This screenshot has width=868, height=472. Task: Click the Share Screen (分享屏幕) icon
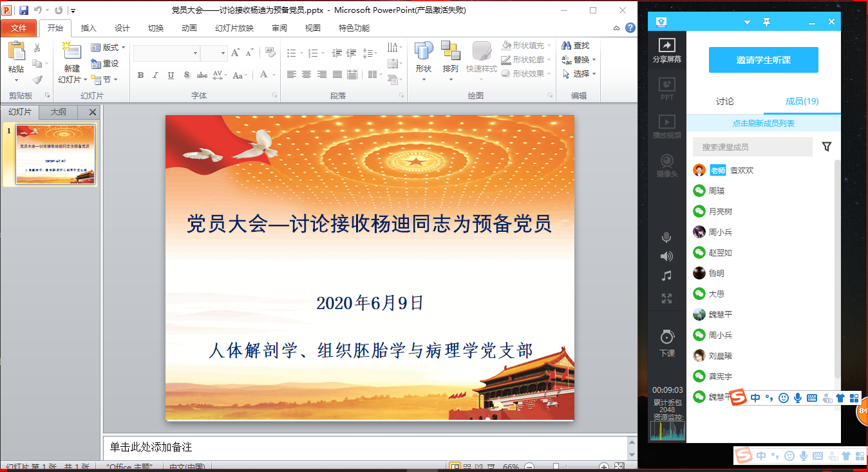click(x=666, y=46)
